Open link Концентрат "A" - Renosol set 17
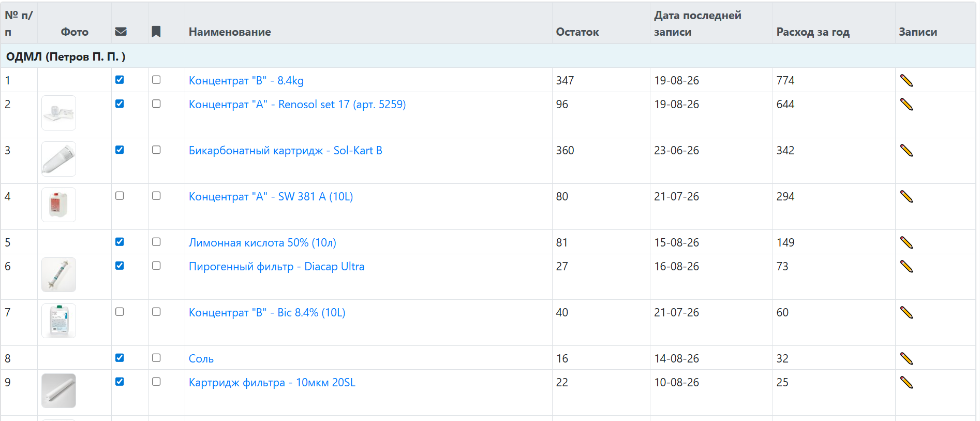 coord(297,104)
